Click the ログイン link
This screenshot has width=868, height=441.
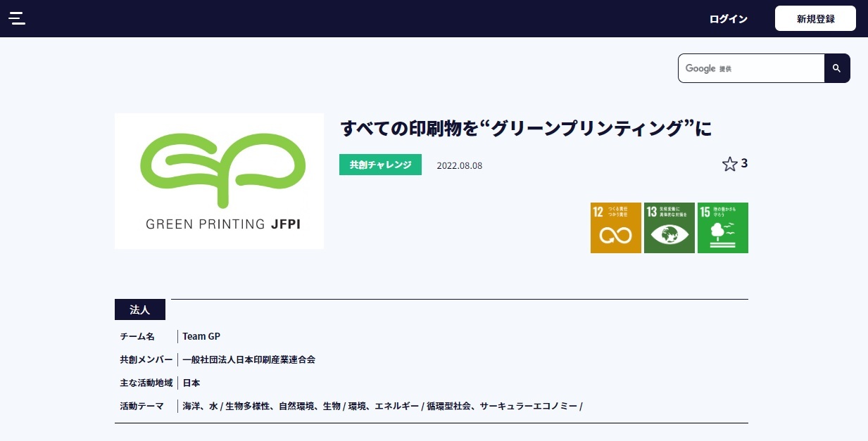pyautogui.click(x=729, y=19)
